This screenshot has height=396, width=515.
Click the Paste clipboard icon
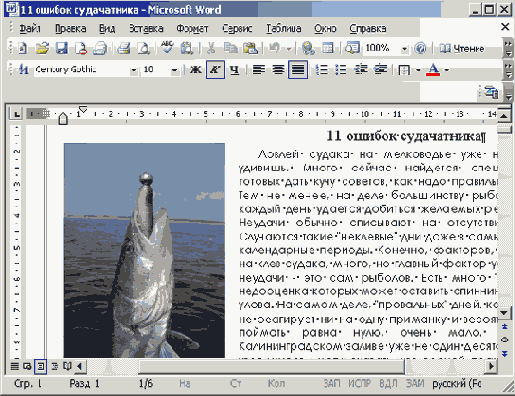(x=250, y=48)
